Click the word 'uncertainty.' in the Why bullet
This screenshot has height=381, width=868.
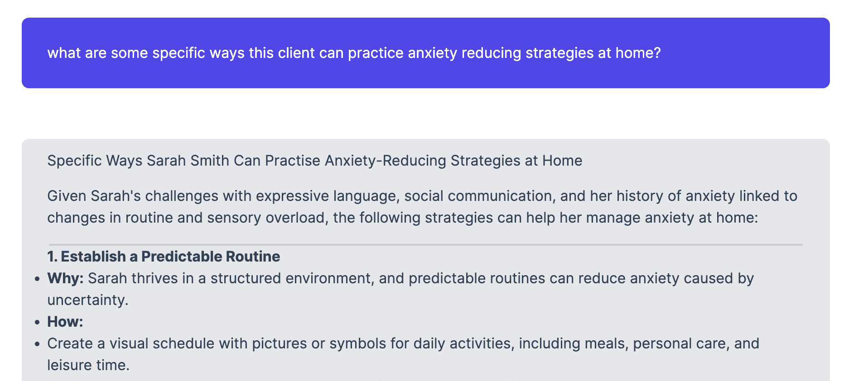tap(88, 300)
